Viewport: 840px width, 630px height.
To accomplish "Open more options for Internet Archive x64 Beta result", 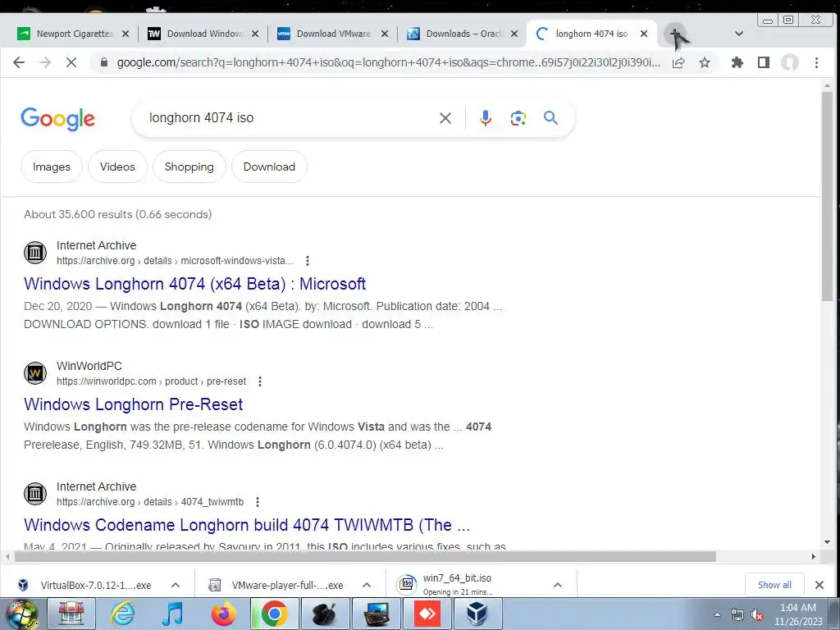I will pyautogui.click(x=308, y=261).
